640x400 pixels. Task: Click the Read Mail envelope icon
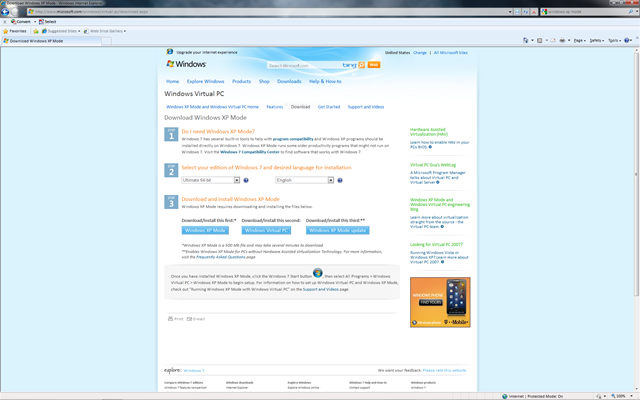tap(553, 40)
